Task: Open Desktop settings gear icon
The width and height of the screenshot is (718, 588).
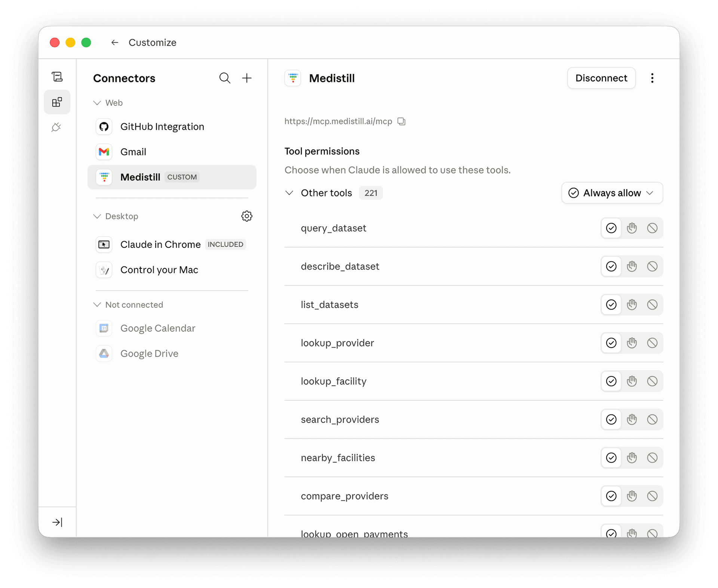Action: pos(247,216)
